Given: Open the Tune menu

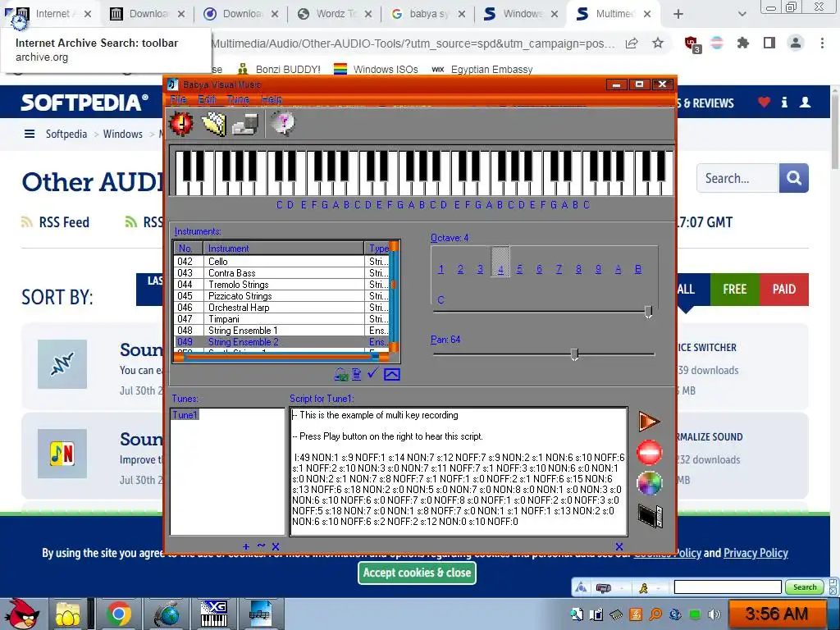Looking at the screenshot, I should coord(238,99).
